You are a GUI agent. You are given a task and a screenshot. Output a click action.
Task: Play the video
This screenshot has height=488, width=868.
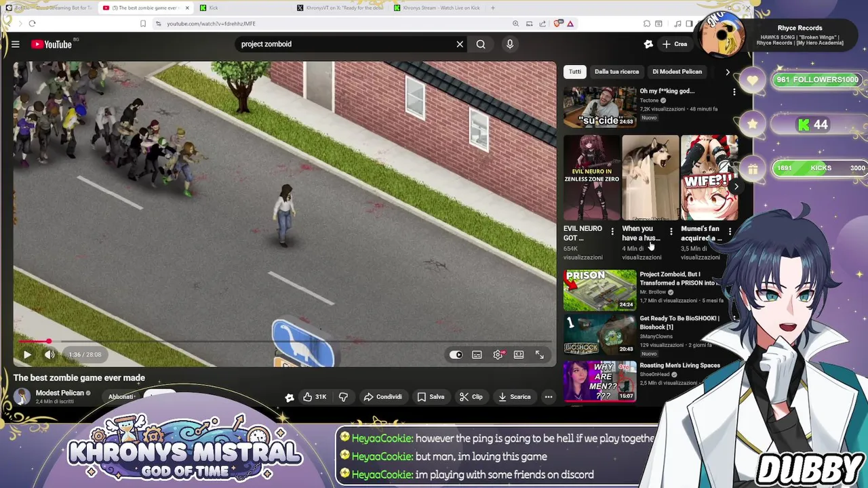(27, 354)
